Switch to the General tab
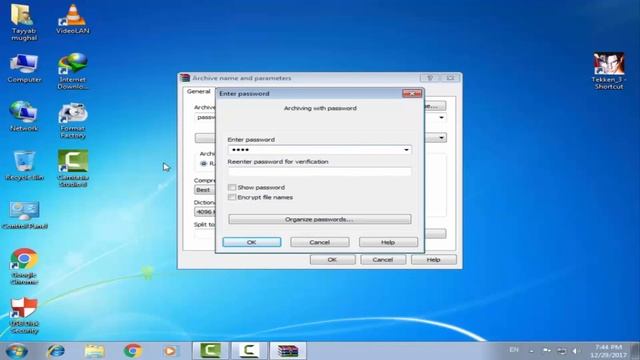This screenshot has height=360, width=640. coord(199,91)
